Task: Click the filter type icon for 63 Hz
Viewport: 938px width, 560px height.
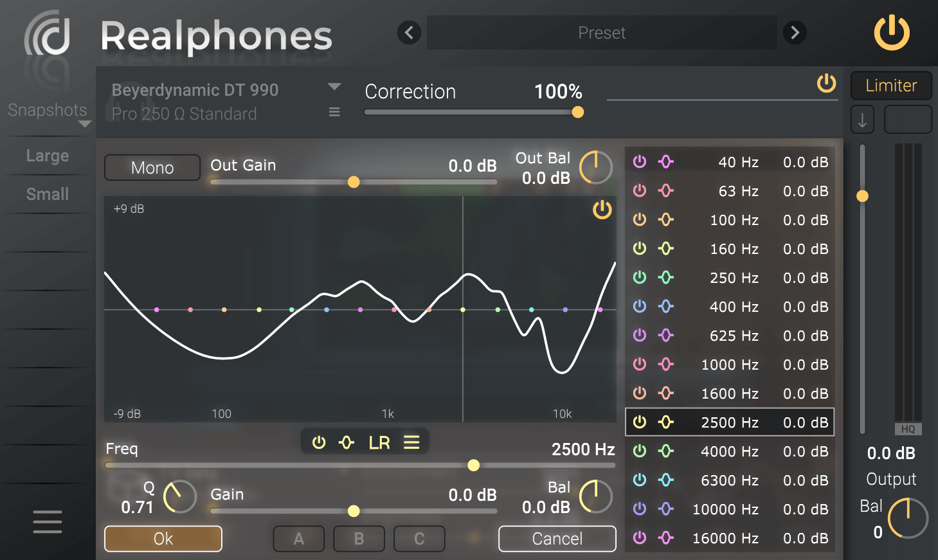Action: click(x=666, y=190)
